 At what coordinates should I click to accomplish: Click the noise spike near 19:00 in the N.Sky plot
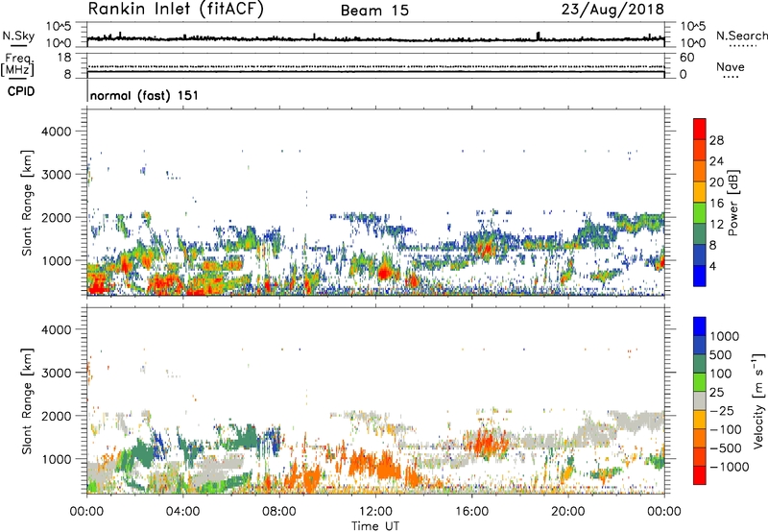(538, 36)
